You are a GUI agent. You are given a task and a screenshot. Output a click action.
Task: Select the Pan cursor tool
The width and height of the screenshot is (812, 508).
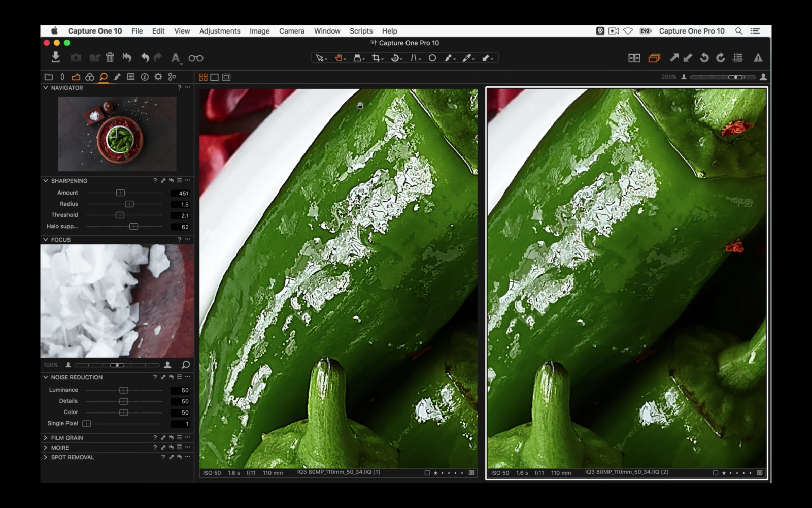[x=337, y=58]
